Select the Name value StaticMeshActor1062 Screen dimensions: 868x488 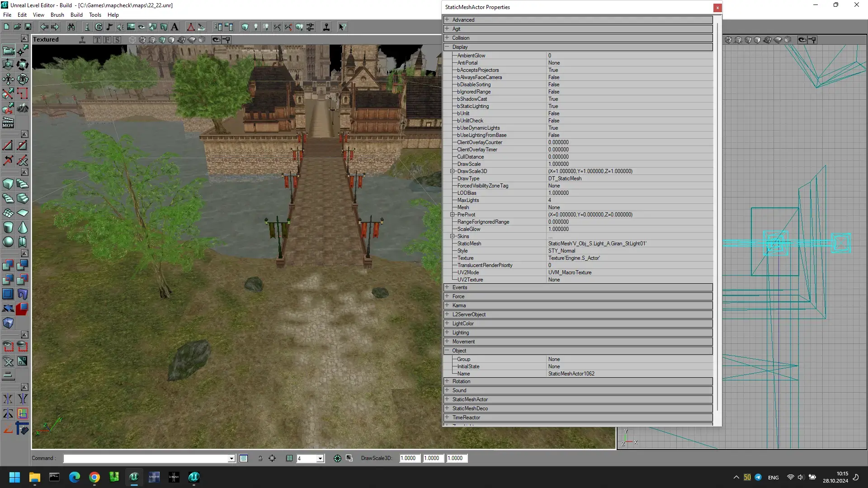click(629, 374)
